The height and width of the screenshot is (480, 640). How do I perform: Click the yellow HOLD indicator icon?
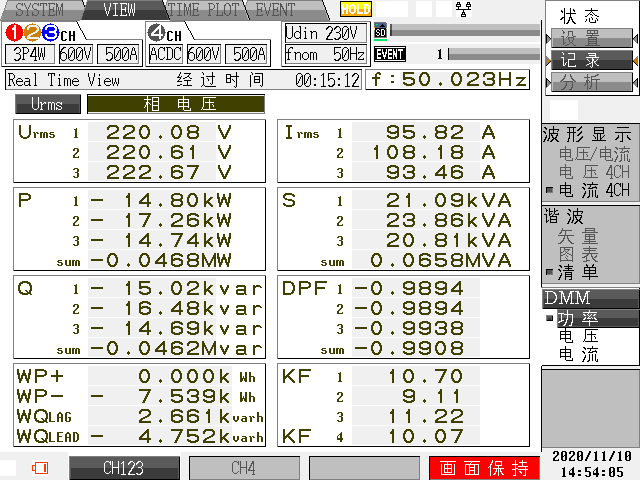[355, 9]
